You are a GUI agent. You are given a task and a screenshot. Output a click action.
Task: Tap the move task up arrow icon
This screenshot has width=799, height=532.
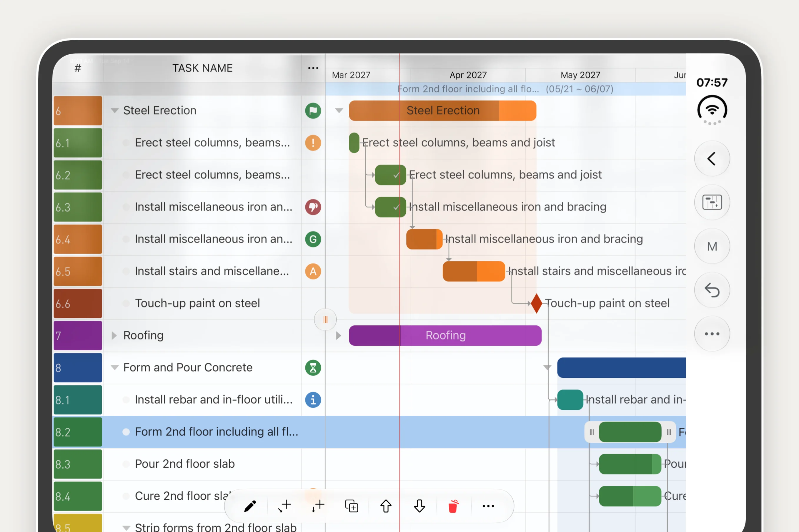click(x=386, y=506)
